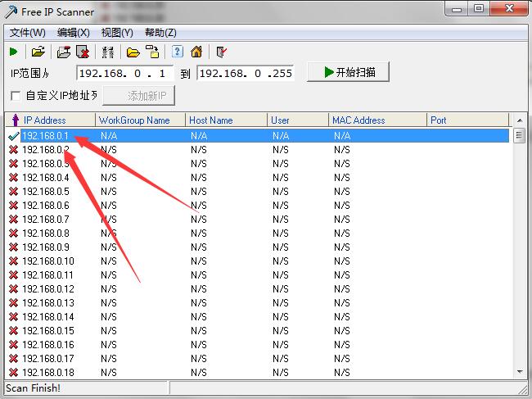Viewport: 532px width, 399px height.
Task: Sort by the MAC Address column header
Action: point(358,120)
